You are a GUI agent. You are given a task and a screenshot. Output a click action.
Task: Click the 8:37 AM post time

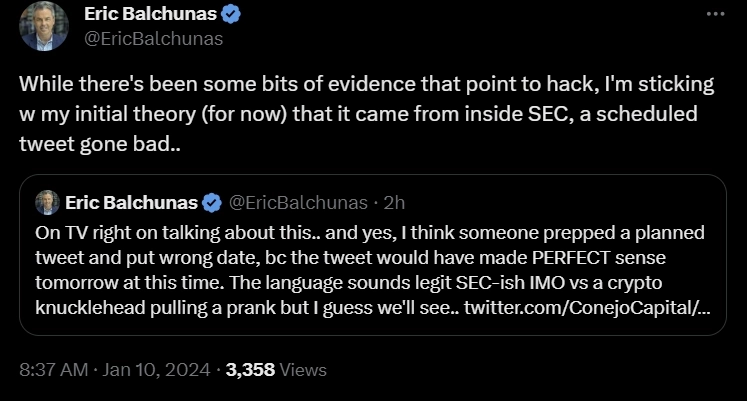tap(53, 369)
